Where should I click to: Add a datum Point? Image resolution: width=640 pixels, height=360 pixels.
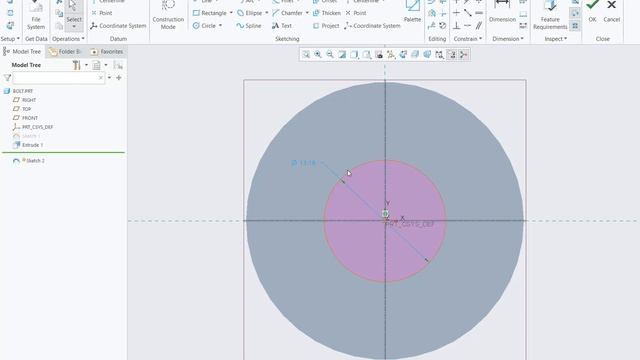(x=102, y=13)
